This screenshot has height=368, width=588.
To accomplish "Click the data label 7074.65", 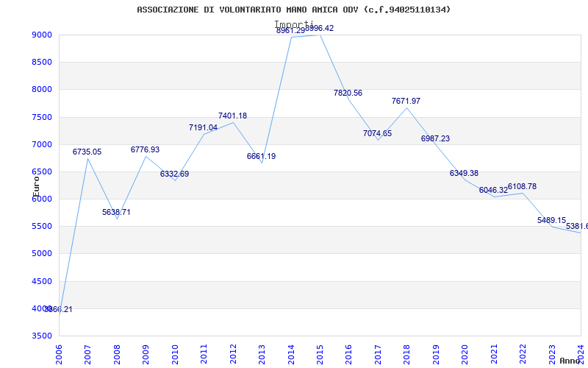I will [377, 134].
